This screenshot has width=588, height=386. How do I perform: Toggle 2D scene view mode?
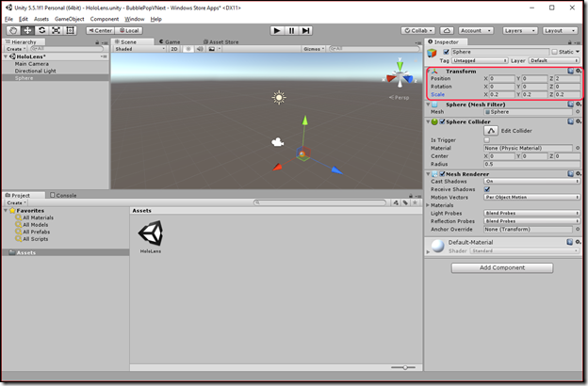pyautogui.click(x=174, y=49)
